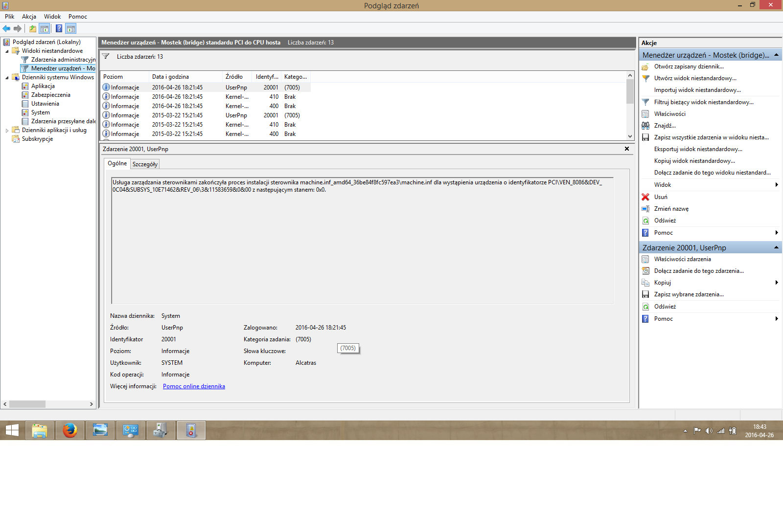Select Zdarzenia administracyjne in the tree
Viewport: 783px width, 532px height.
point(63,60)
